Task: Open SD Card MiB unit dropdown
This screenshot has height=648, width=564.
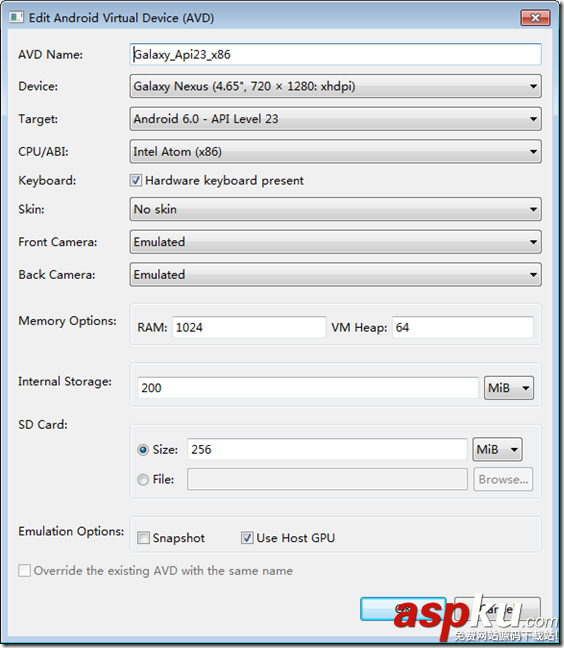Action: 497,449
